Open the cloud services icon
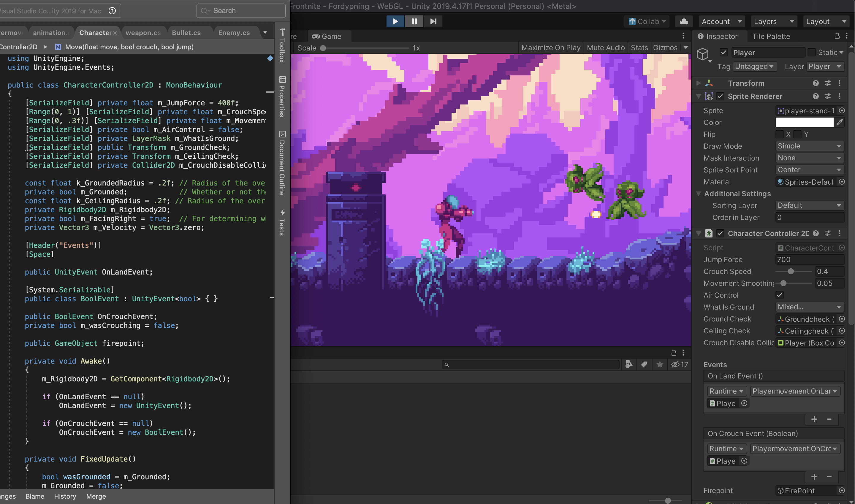Viewport: 855px width, 504px height. tap(684, 21)
